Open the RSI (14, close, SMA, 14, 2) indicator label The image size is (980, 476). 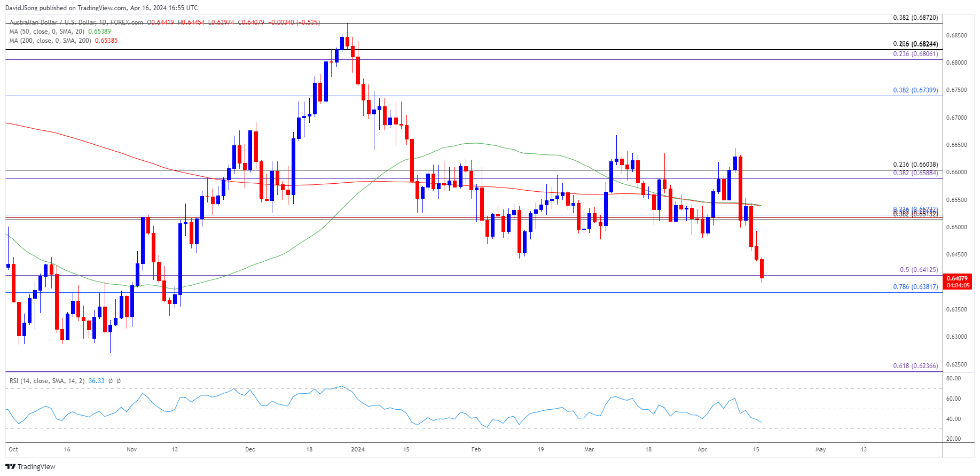(x=47, y=381)
